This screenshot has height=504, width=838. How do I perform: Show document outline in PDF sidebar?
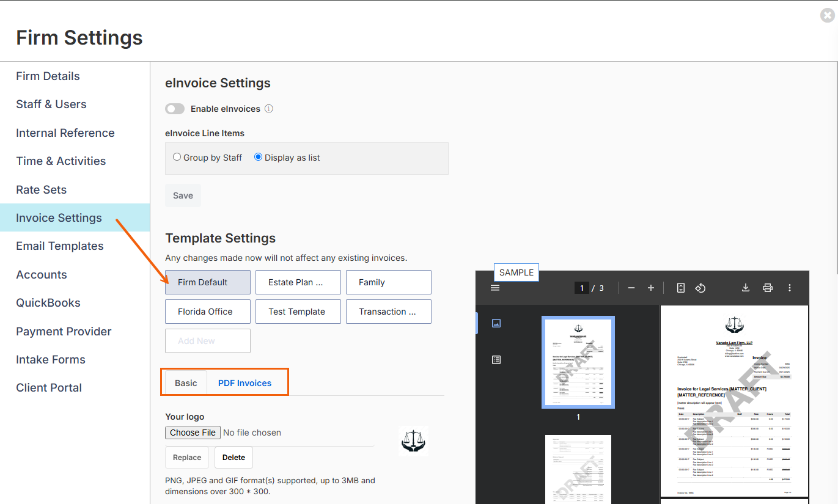496,360
